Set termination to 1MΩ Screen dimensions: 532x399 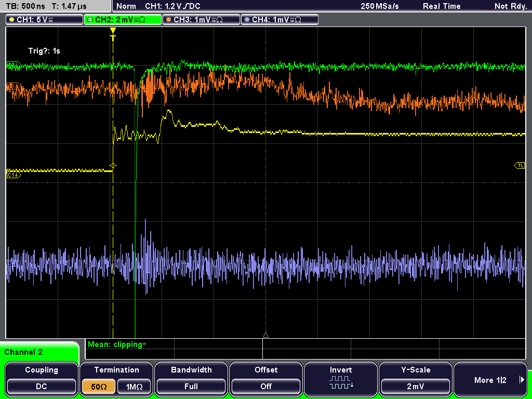pyautogui.click(x=134, y=387)
